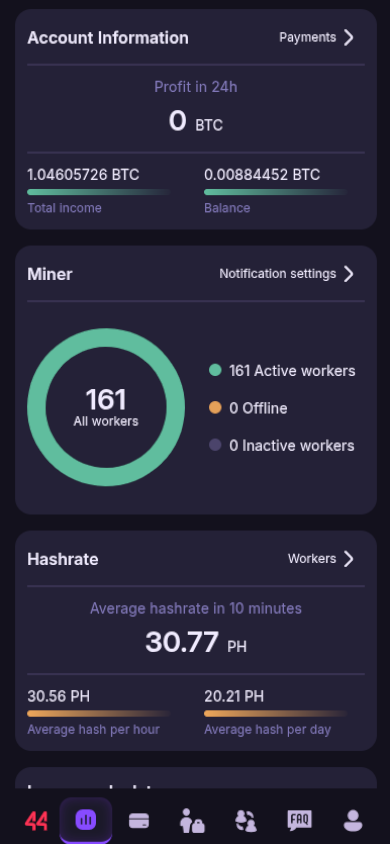Click the grey Inactive workers dot

coord(215,445)
